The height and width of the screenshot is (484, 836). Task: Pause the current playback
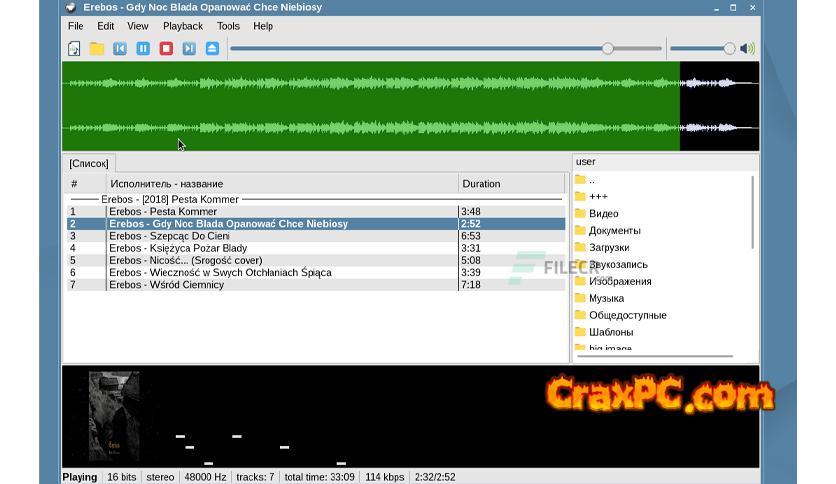(143, 49)
